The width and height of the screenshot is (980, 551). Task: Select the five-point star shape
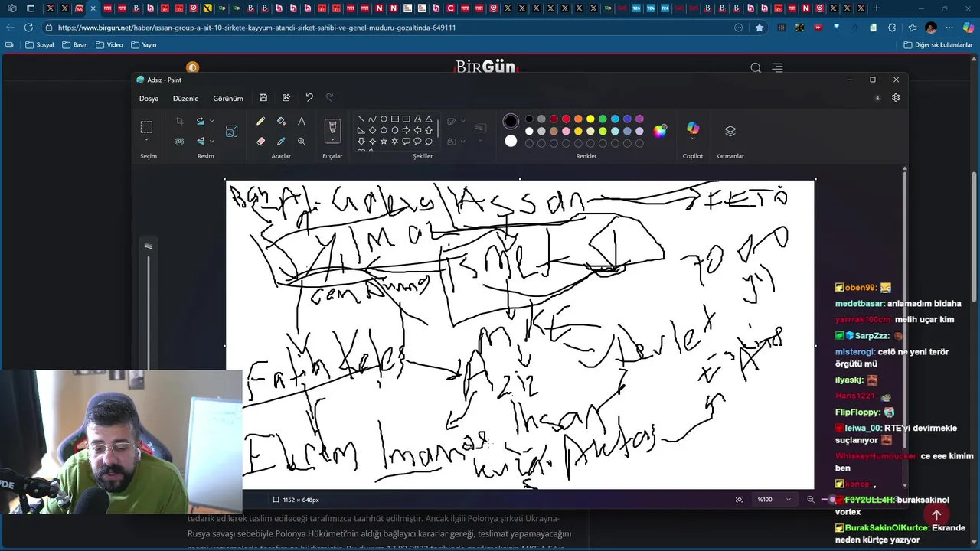[384, 141]
